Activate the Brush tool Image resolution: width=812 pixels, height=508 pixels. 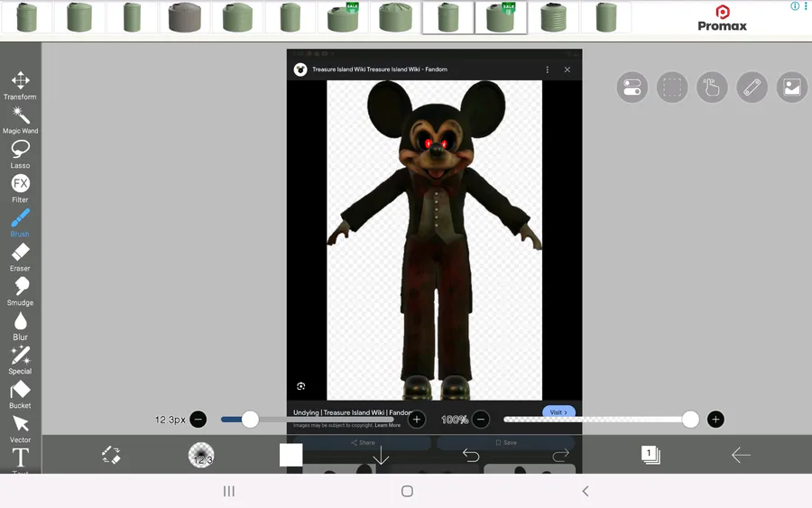tap(20, 223)
